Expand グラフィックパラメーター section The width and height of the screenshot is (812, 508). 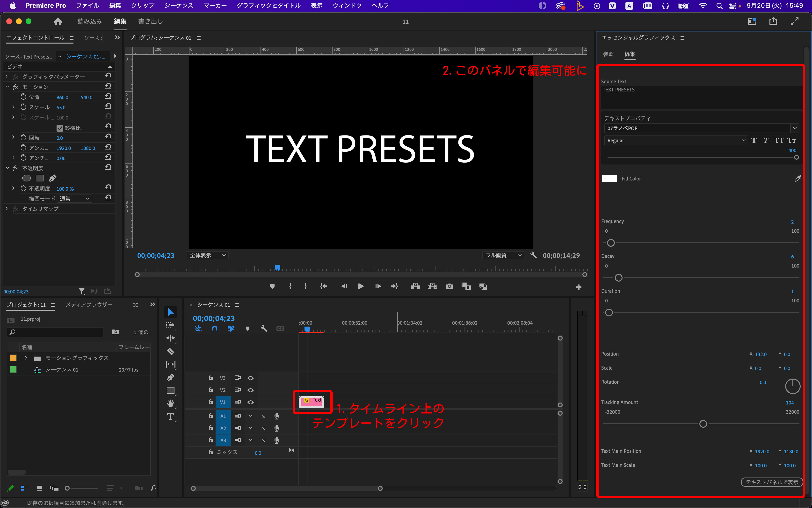(x=7, y=77)
